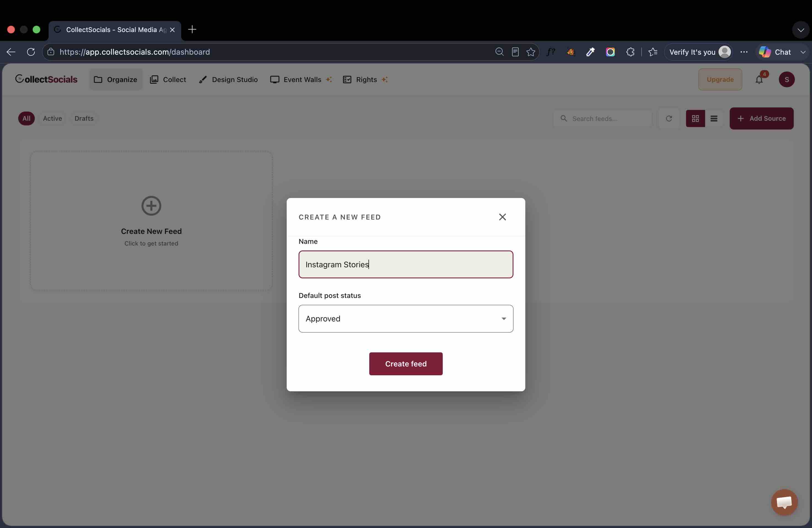
Task: Expand the tab search chevron
Action: [800, 30]
